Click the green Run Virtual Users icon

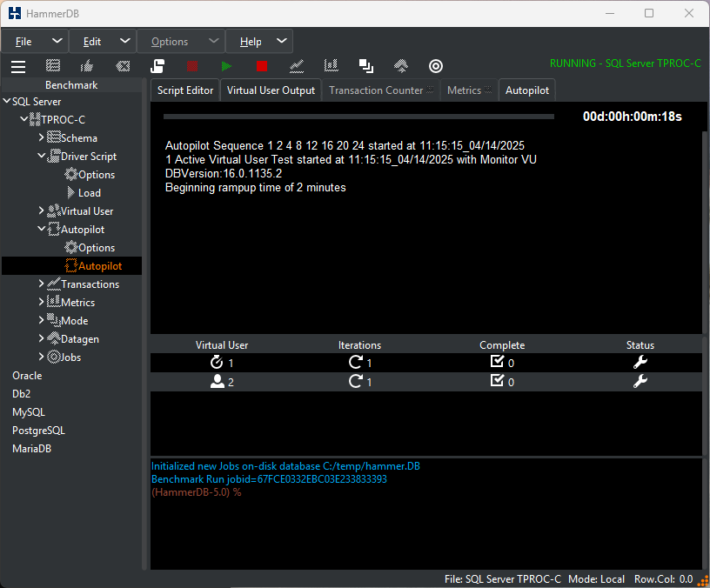pyautogui.click(x=226, y=66)
